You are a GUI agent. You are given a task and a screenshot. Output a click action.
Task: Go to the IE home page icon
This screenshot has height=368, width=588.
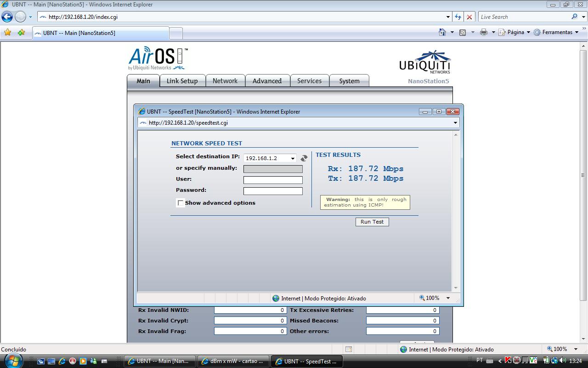click(x=442, y=32)
